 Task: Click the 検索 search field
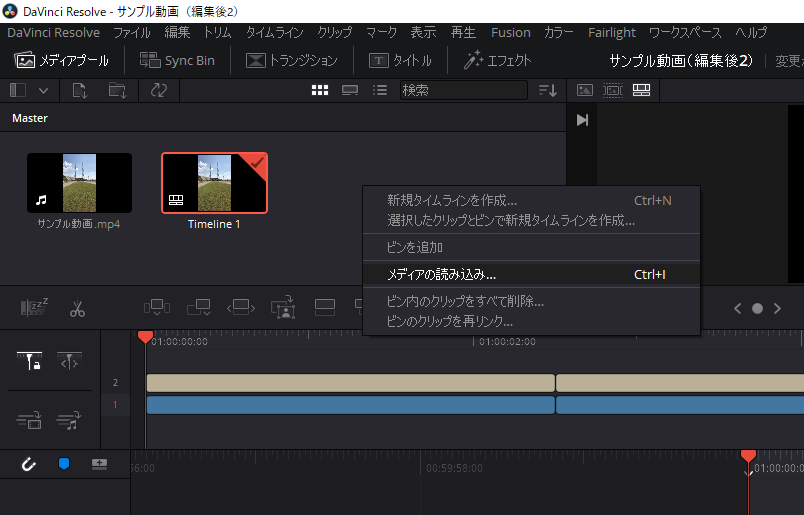(464, 90)
